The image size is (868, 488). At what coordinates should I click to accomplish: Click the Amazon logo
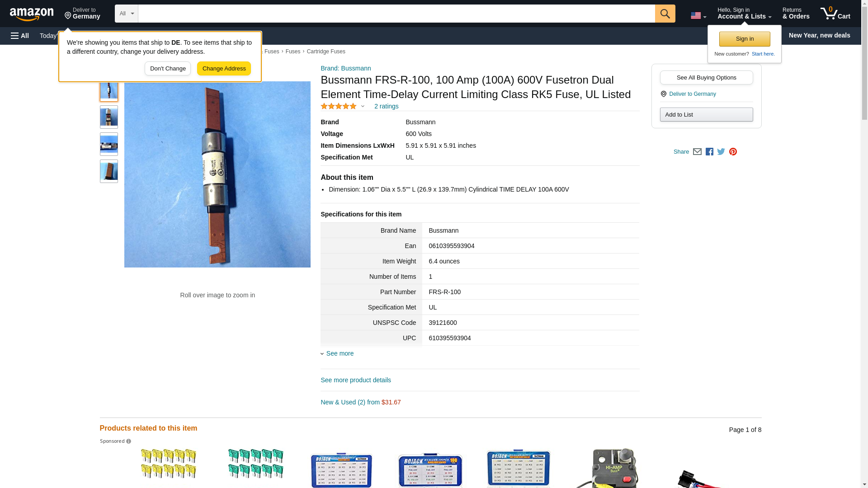point(32,14)
